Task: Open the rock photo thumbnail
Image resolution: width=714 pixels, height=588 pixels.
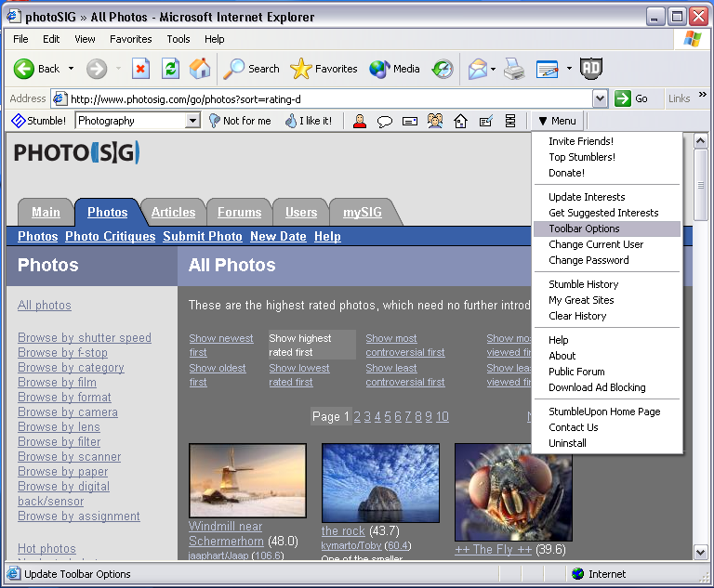Action: click(x=380, y=483)
